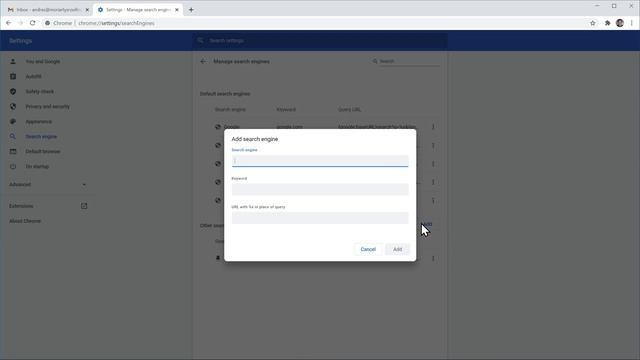Reload the current page
Viewport: 640px width, 360px height.
tap(33, 23)
